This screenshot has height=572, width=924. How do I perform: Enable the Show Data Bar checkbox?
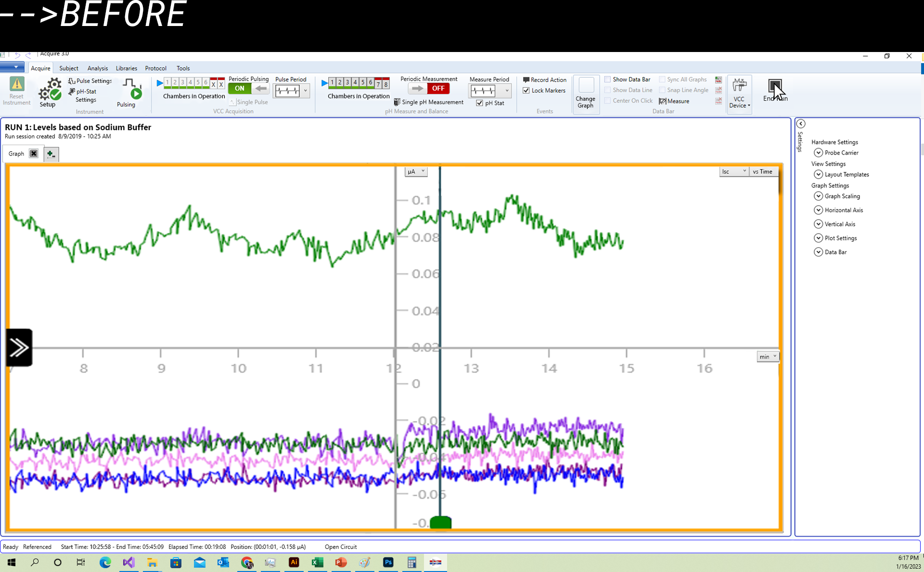click(608, 79)
